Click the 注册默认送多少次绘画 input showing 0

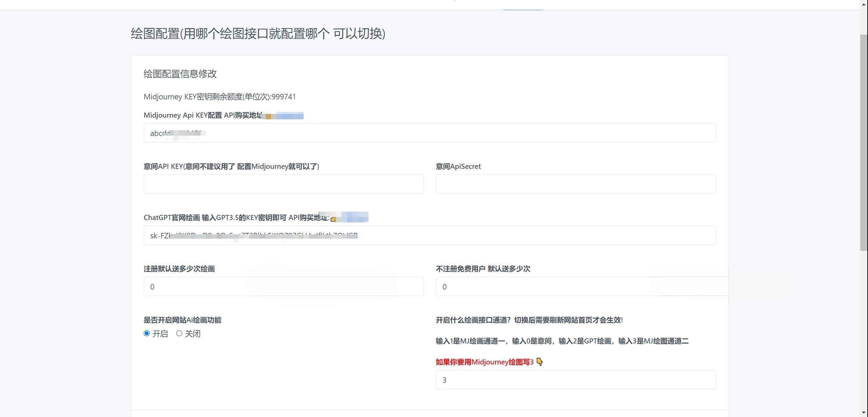tap(283, 286)
